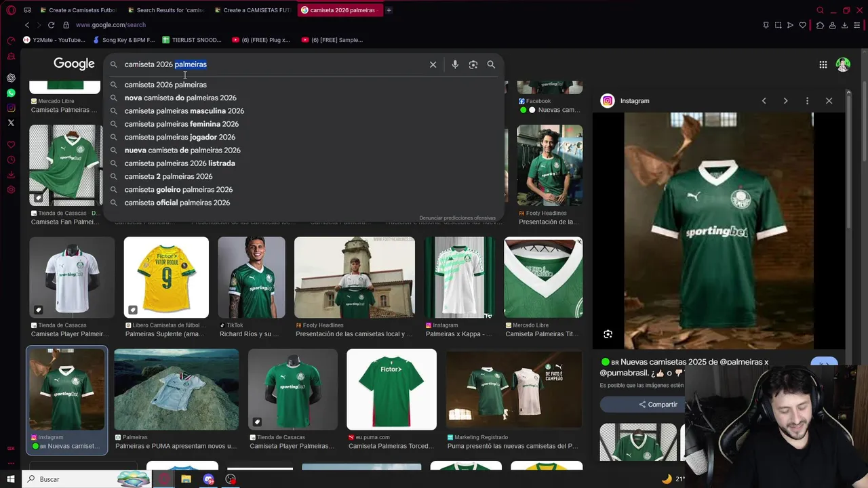Open the Opera menu logo
This screenshot has width=868, height=488.
click(x=11, y=10)
